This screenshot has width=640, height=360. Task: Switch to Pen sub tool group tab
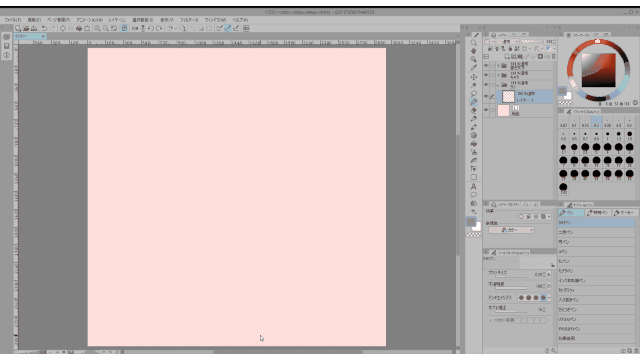pos(571,213)
